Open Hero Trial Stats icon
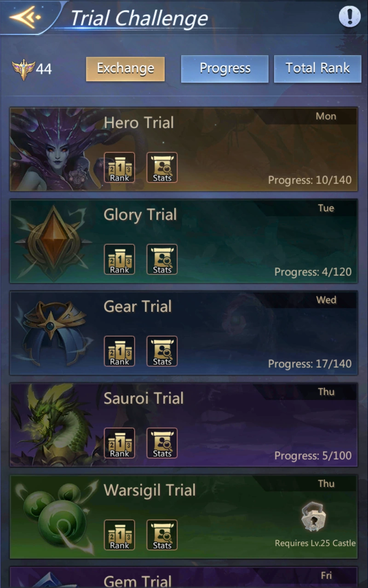This screenshot has width=368, height=588. (162, 167)
